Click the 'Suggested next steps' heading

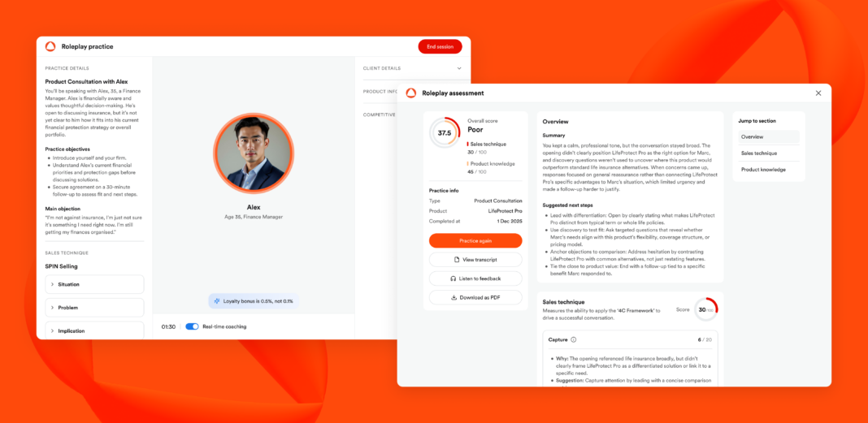pyautogui.click(x=567, y=205)
